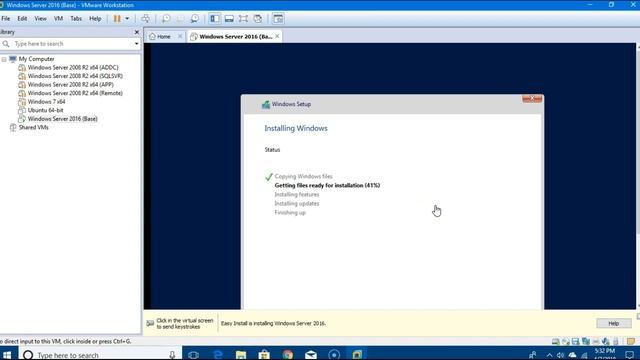Pause the virtual machine using the toolbar button

point(117,19)
